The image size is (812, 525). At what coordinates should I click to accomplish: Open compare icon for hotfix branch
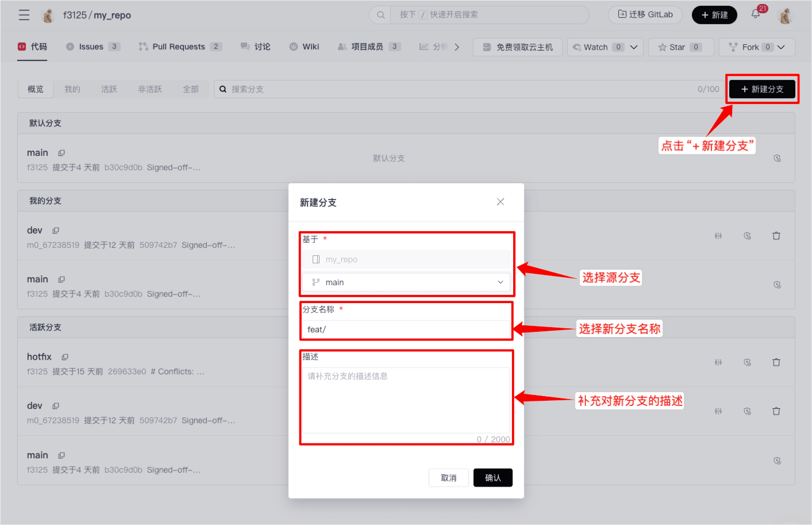click(x=718, y=362)
